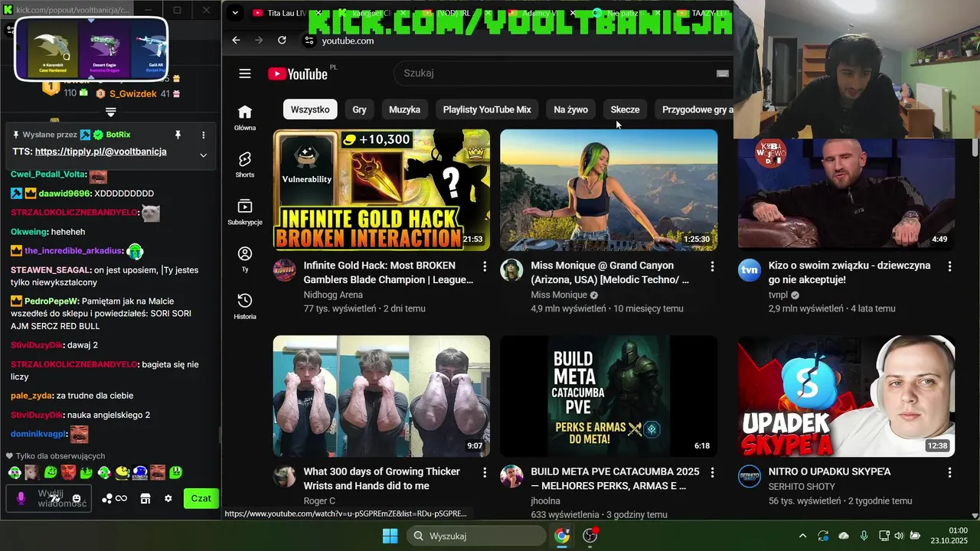The width and height of the screenshot is (980, 551).
Task: Click the purple microphone icon in chat
Action: (21, 498)
